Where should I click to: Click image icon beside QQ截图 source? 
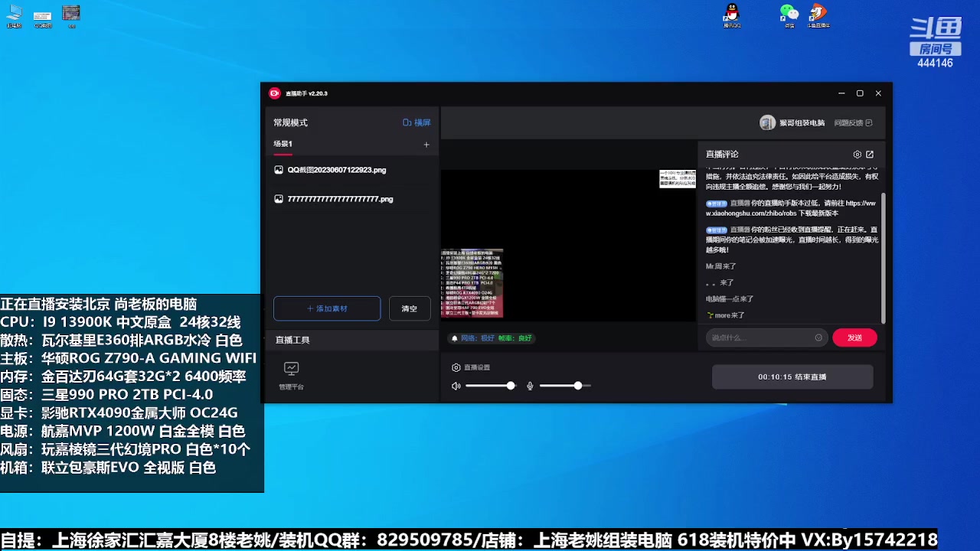(279, 170)
